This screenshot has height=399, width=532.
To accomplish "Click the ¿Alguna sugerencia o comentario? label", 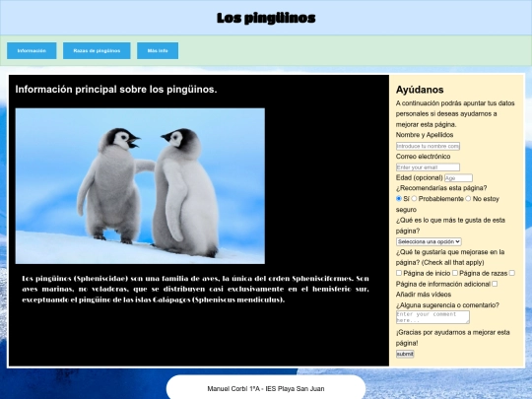I will [447, 305].
